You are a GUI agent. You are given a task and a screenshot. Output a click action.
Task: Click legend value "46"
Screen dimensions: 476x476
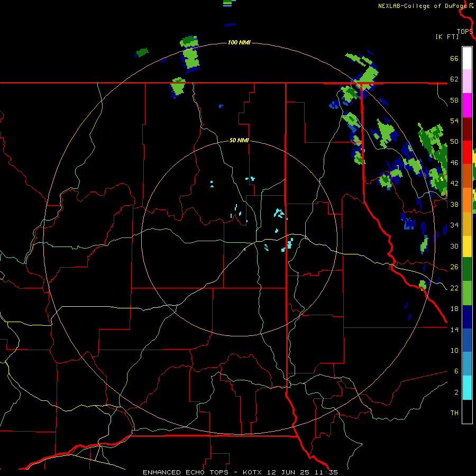coord(454,163)
